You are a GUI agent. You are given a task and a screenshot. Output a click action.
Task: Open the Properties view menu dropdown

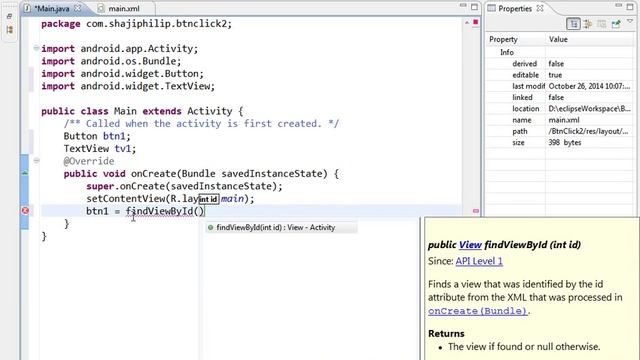pyautogui.click(x=630, y=21)
